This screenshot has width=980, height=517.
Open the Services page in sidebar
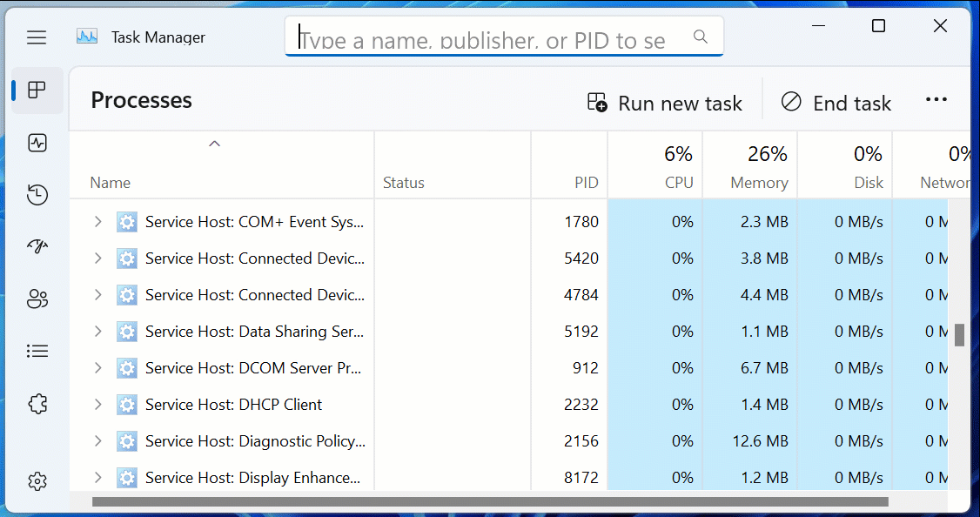pos(37,404)
